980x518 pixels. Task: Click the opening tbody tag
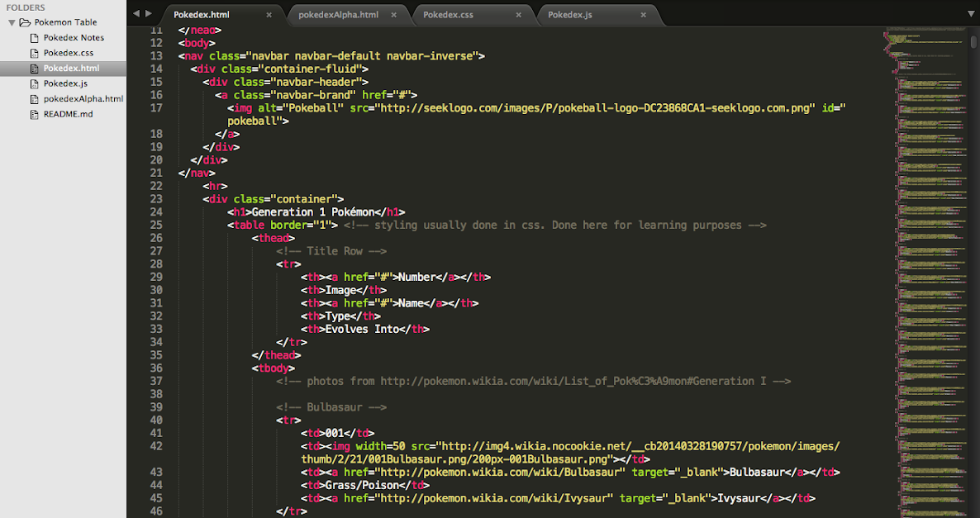coord(274,368)
